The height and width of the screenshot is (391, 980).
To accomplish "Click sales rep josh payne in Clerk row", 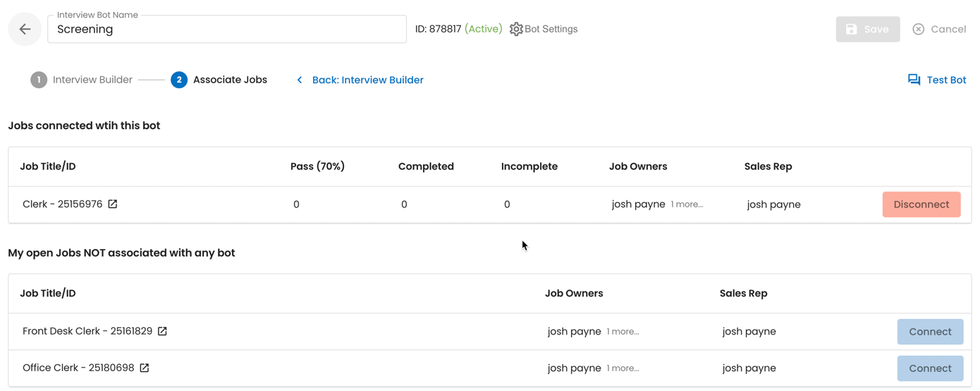I will point(773,204).
